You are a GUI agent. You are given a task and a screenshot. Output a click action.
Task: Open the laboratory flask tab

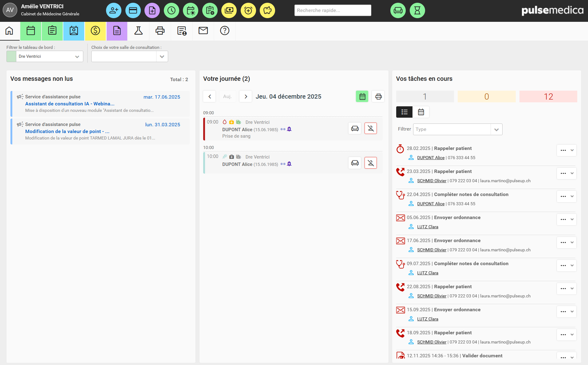pyautogui.click(x=138, y=31)
